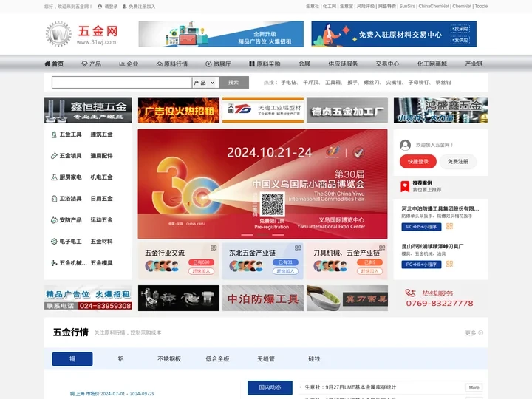
Task: Click the icon beside 五金工具
Action: [x=54, y=134]
